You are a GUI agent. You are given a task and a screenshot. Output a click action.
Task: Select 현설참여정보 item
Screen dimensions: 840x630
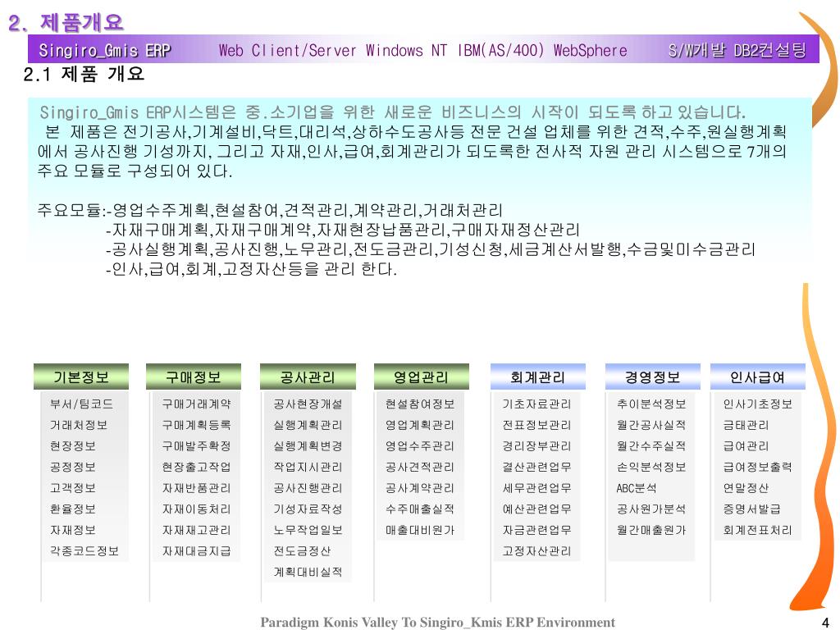pyautogui.click(x=420, y=404)
